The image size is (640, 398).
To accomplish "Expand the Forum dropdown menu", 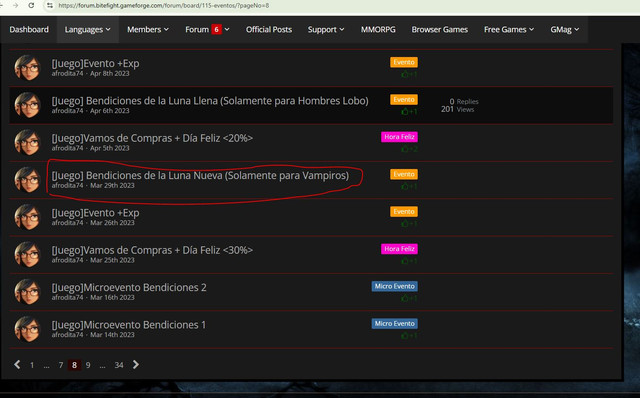I will (x=207, y=29).
